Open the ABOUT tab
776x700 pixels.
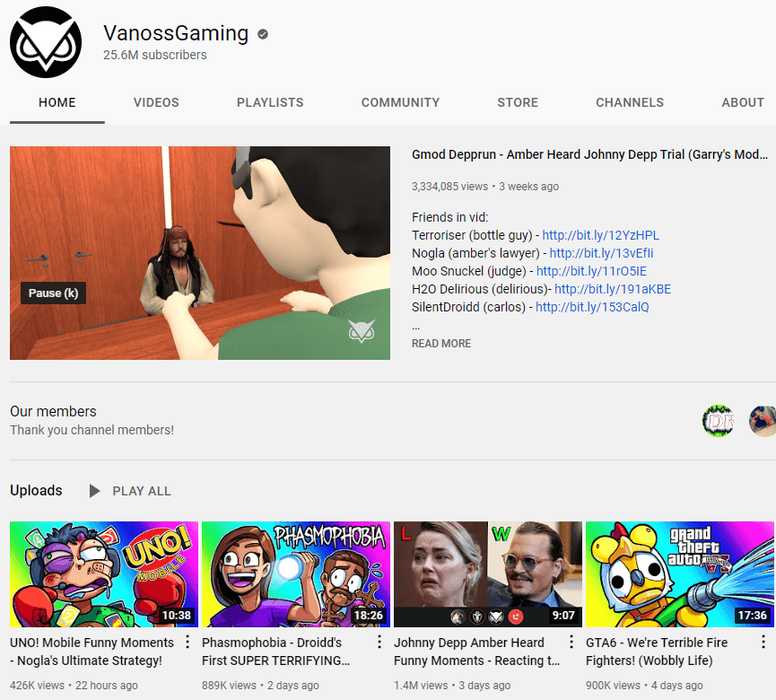click(x=743, y=102)
